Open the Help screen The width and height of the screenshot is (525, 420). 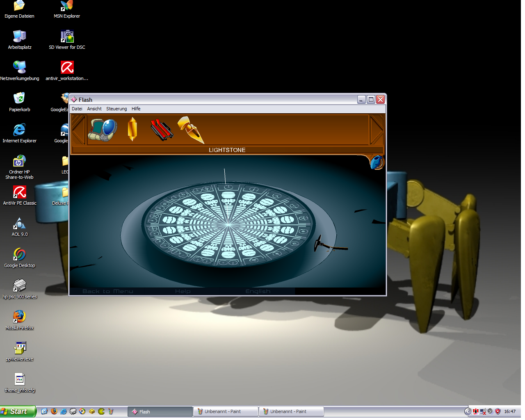tap(183, 291)
